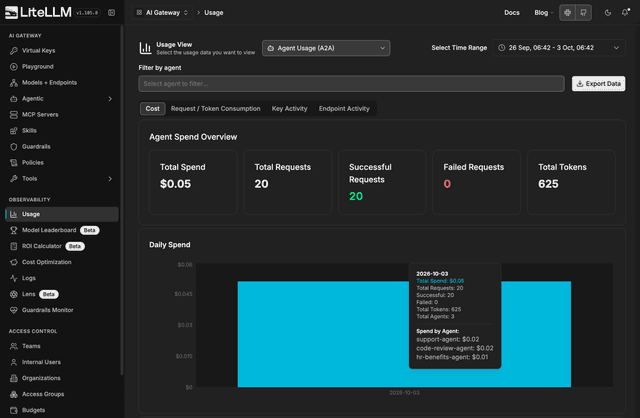Click the Usage chart icon in sidebar
This screenshot has width=640, height=418.
coord(13,214)
